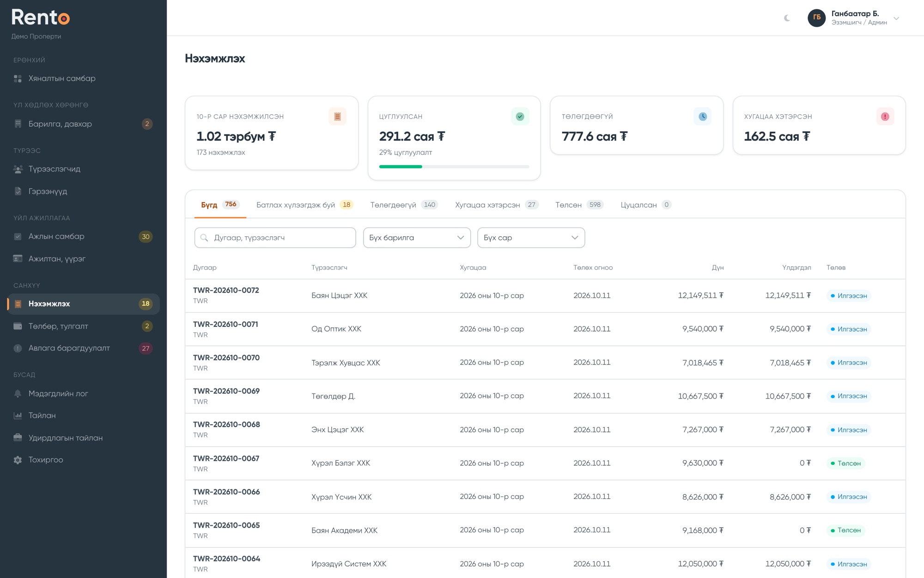Click the collection progress bar

[x=454, y=166]
